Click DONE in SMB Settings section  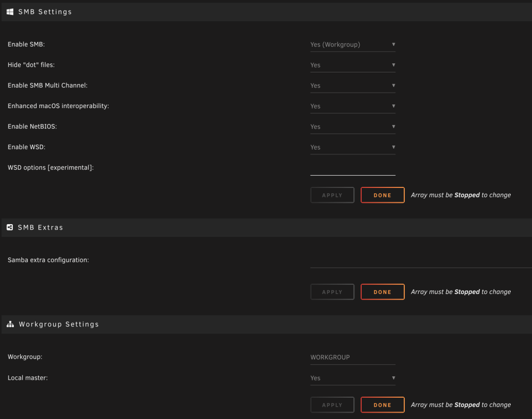[383, 195]
